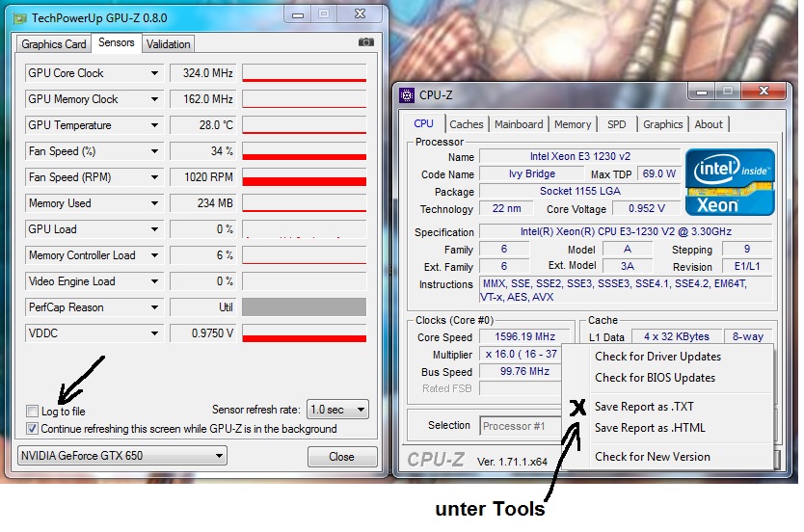This screenshot has height=532, width=804.
Task: Click the GPU Core Clock graph bar
Action: click(304, 73)
